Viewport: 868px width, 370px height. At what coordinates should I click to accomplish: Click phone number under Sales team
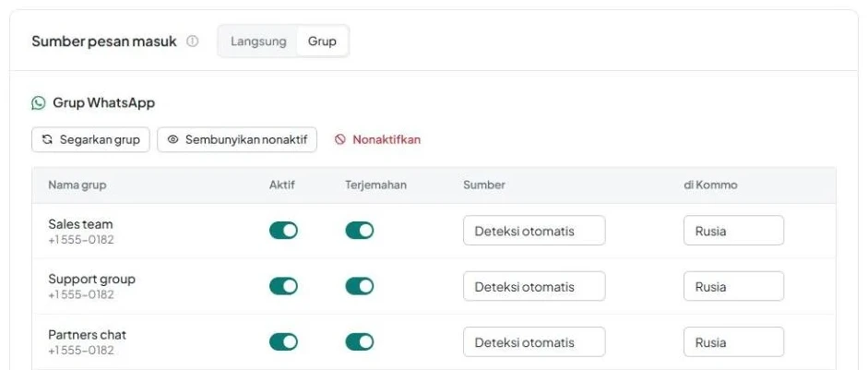81,240
